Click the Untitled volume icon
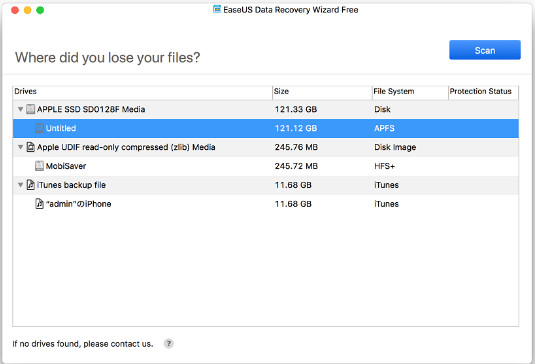Image resolution: width=535 pixels, height=364 pixels. pos(40,128)
